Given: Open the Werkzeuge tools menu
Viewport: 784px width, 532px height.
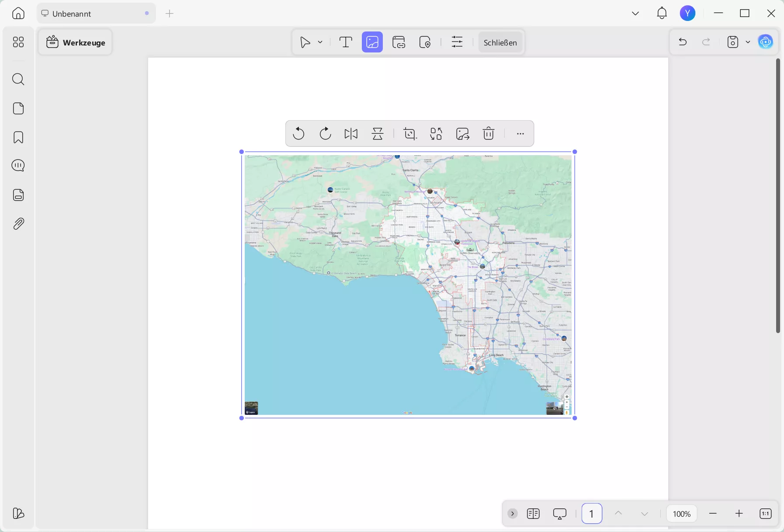Looking at the screenshot, I should 76,42.
